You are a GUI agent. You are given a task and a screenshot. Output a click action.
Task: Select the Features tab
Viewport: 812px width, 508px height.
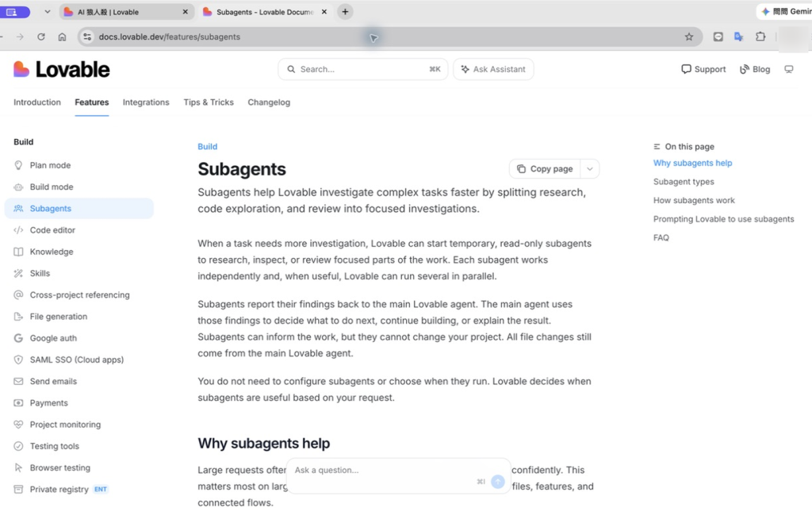coord(92,102)
